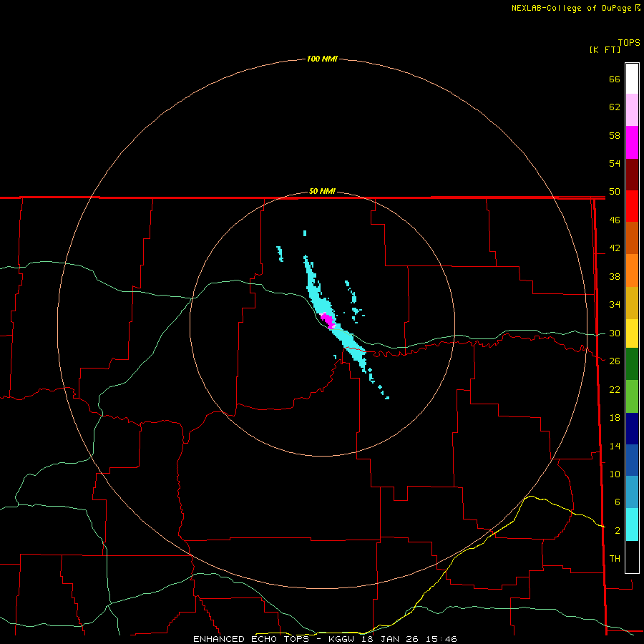
Task: Select the bright red legend swatch
Action: click(x=632, y=206)
